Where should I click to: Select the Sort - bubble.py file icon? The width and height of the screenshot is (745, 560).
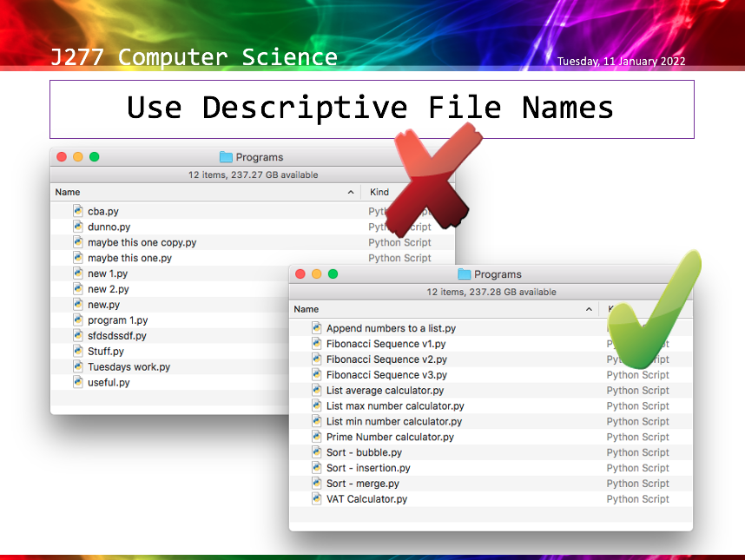pyautogui.click(x=317, y=452)
